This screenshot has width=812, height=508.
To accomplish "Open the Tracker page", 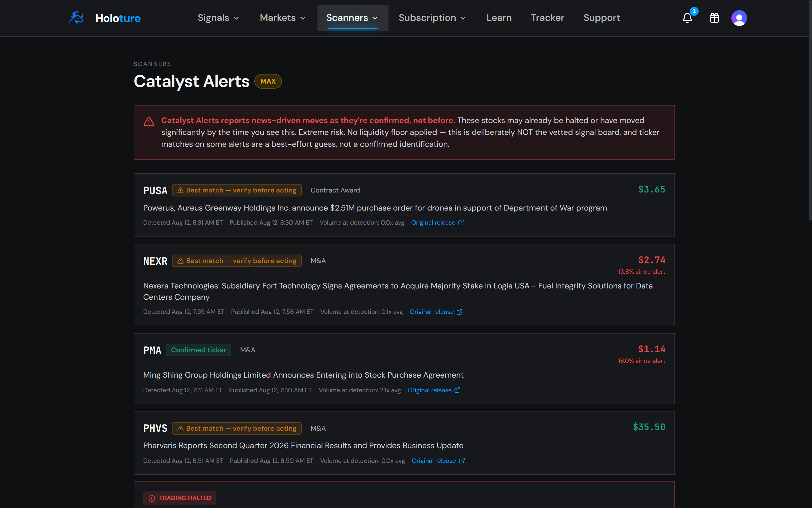I will click(547, 18).
